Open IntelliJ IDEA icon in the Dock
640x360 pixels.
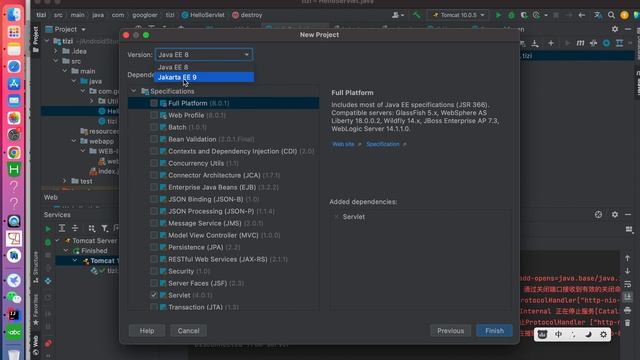(x=14, y=315)
